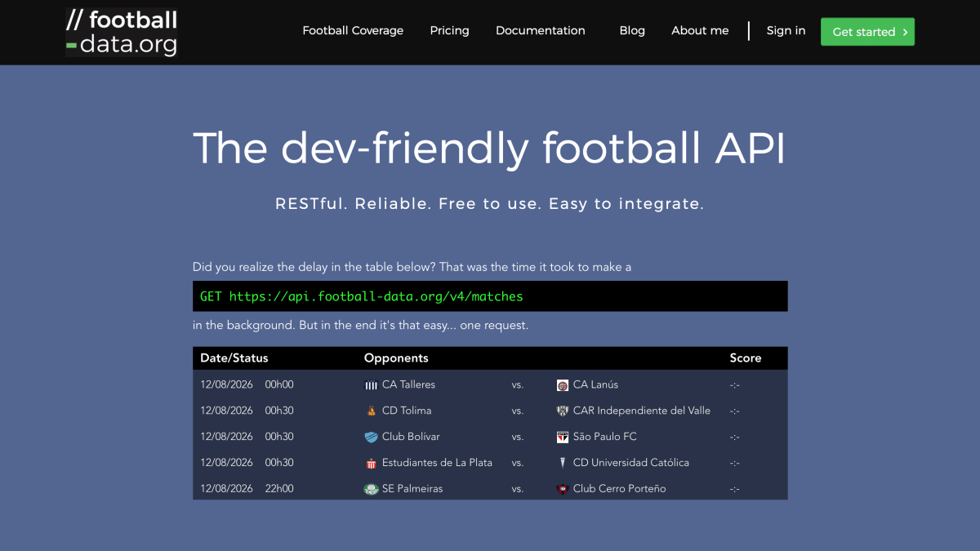This screenshot has height=551, width=980.
Task: Click the score in the Club Cerro Porteño row
Action: 735,489
